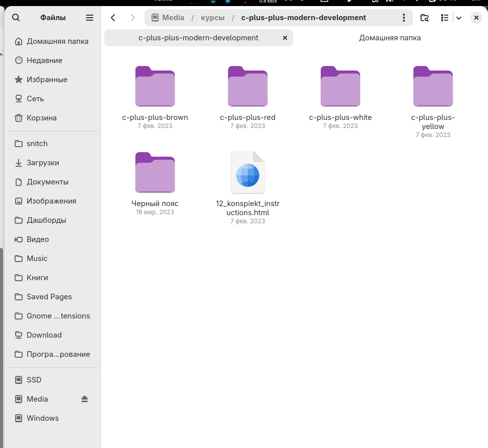Close the c-plus-plus-modern-development tab
The image size is (488, 448).
pyautogui.click(x=285, y=38)
